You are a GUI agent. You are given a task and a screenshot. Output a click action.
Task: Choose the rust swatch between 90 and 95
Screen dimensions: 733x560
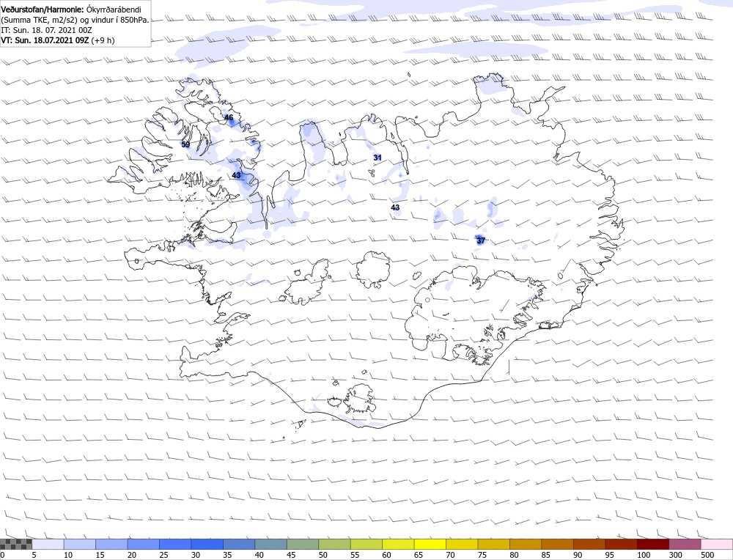pyautogui.click(x=589, y=544)
